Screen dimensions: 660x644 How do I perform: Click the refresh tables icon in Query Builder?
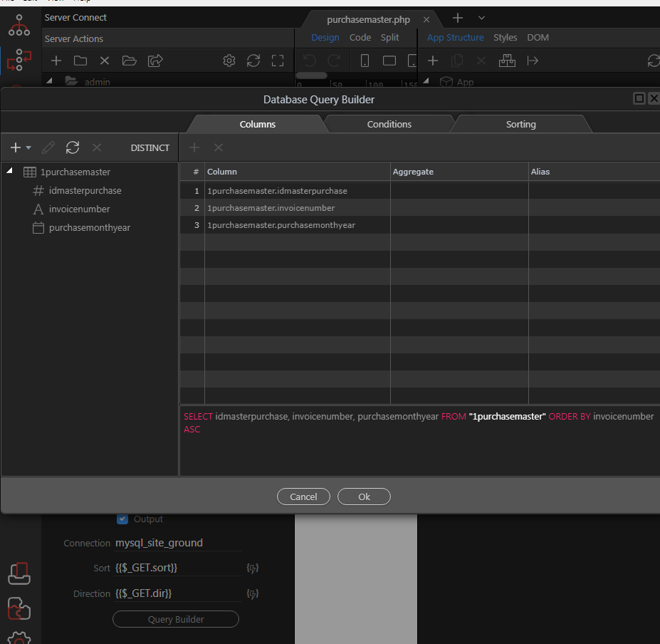click(73, 147)
